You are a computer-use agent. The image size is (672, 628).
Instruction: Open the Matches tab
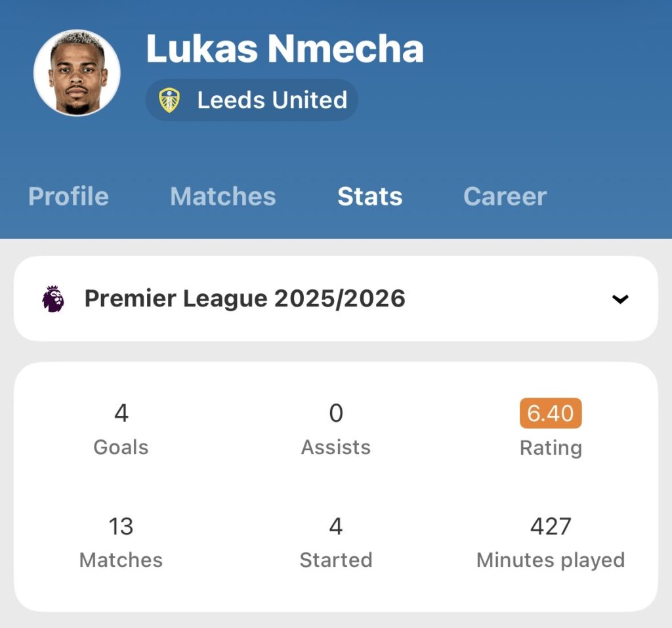[x=222, y=196]
